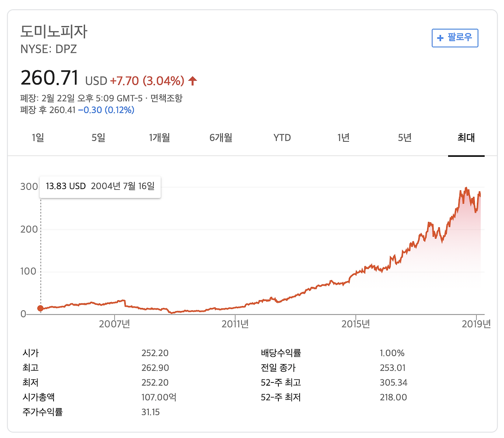Viewport: 504px width, 438px height.
Task: Click the 52-주 최고 value 305.34
Action: click(x=394, y=382)
